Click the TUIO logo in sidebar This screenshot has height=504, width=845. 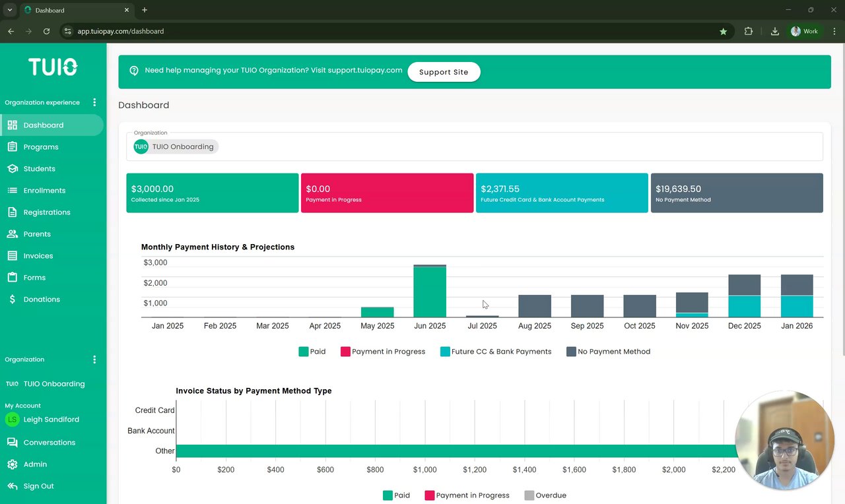pos(53,67)
